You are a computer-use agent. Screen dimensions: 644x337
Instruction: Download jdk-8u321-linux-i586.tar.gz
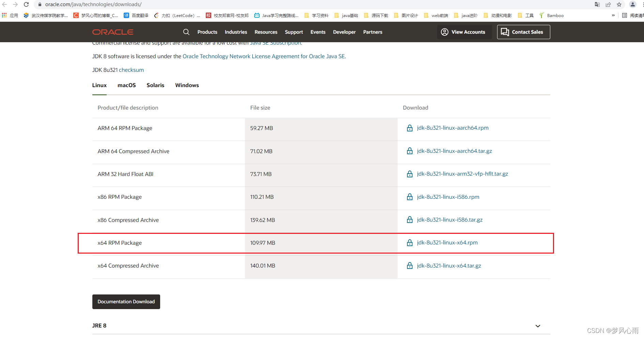(x=449, y=220)
